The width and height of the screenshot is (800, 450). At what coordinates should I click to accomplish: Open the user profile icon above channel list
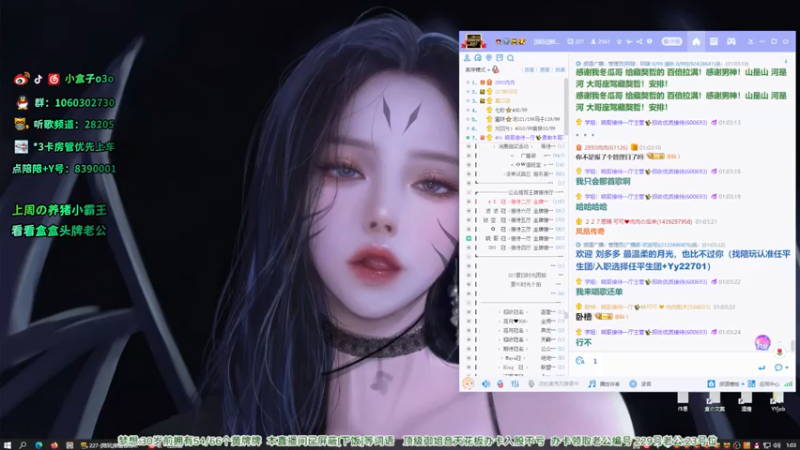click(x=467, y=58)
